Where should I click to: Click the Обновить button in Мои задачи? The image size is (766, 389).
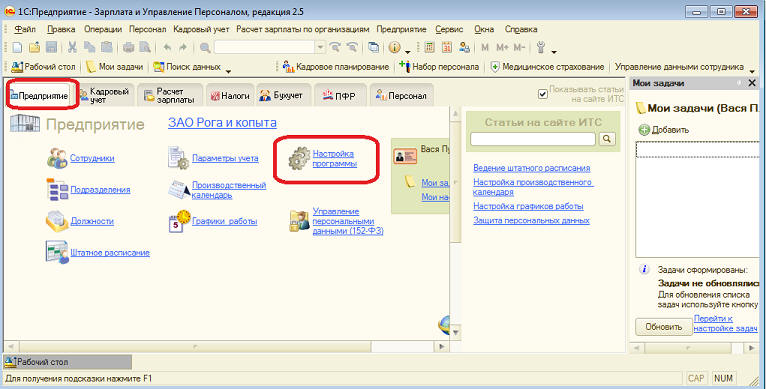click(x=663, y=326)
